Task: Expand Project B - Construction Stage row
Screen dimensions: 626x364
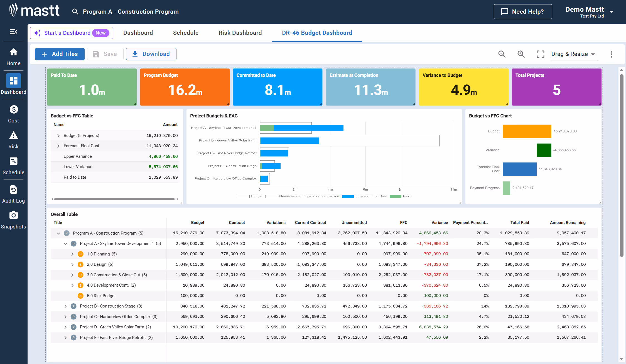Action: coord(65,306)
